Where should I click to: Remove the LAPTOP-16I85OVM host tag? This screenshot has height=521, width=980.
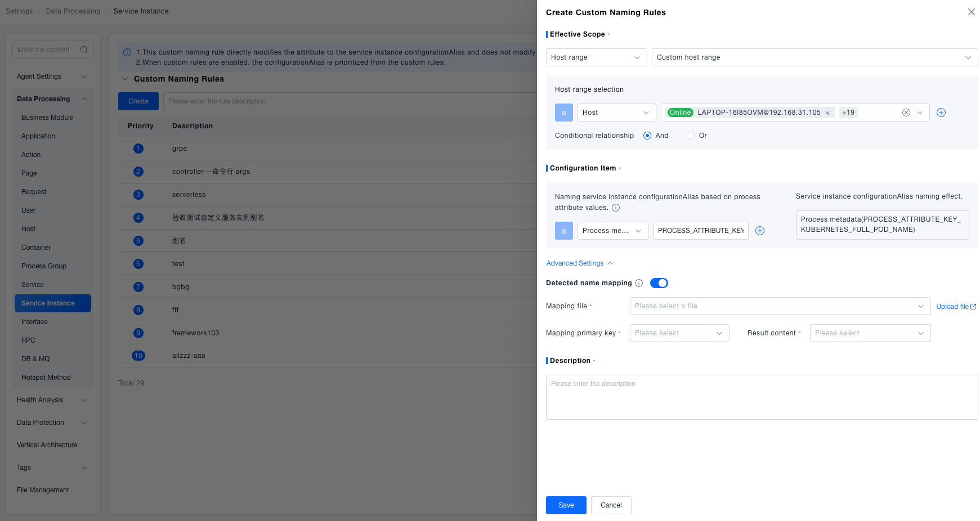[x=827, y=113]
